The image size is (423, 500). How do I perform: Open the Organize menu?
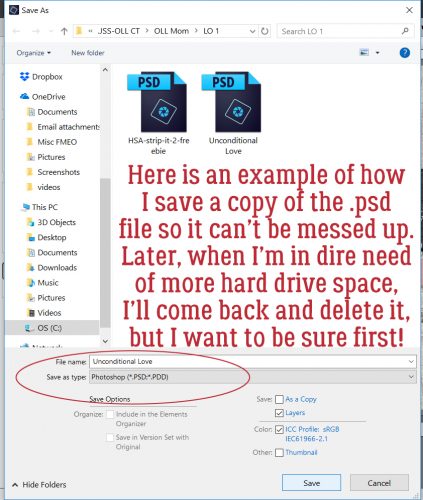click(x=34, y=53)
